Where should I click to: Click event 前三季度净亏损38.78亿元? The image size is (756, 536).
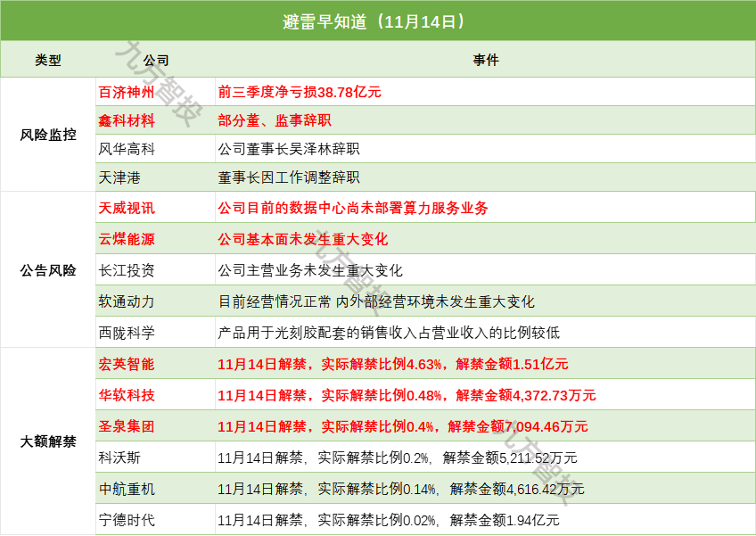300,92
